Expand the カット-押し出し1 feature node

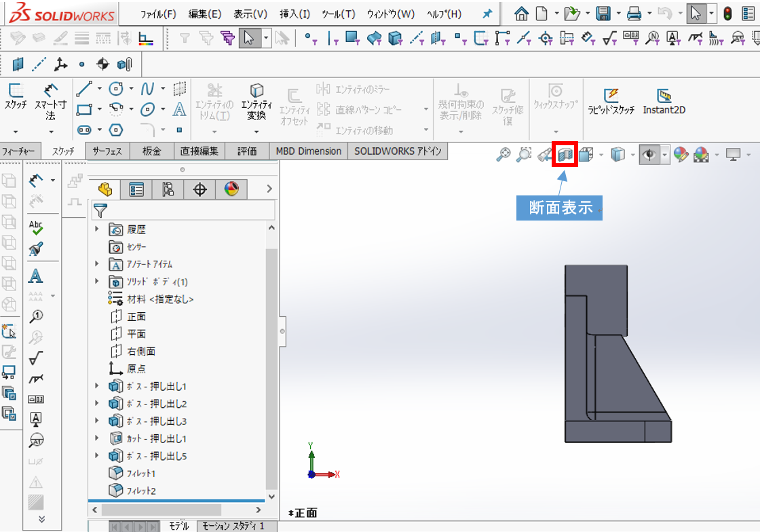coord(96,438)
